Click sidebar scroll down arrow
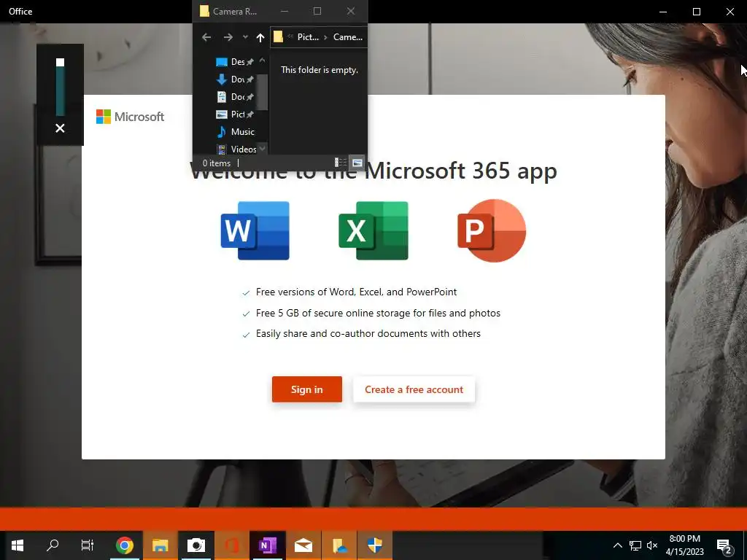 tap(262, 149)
